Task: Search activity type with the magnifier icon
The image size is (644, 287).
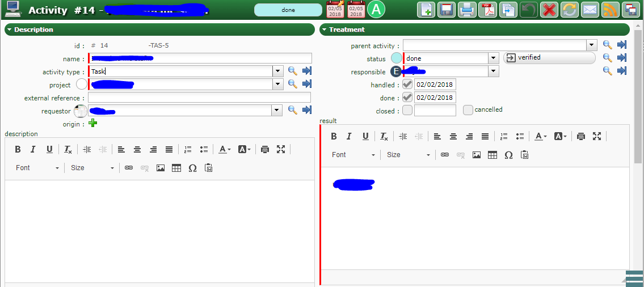Action: 292,71
